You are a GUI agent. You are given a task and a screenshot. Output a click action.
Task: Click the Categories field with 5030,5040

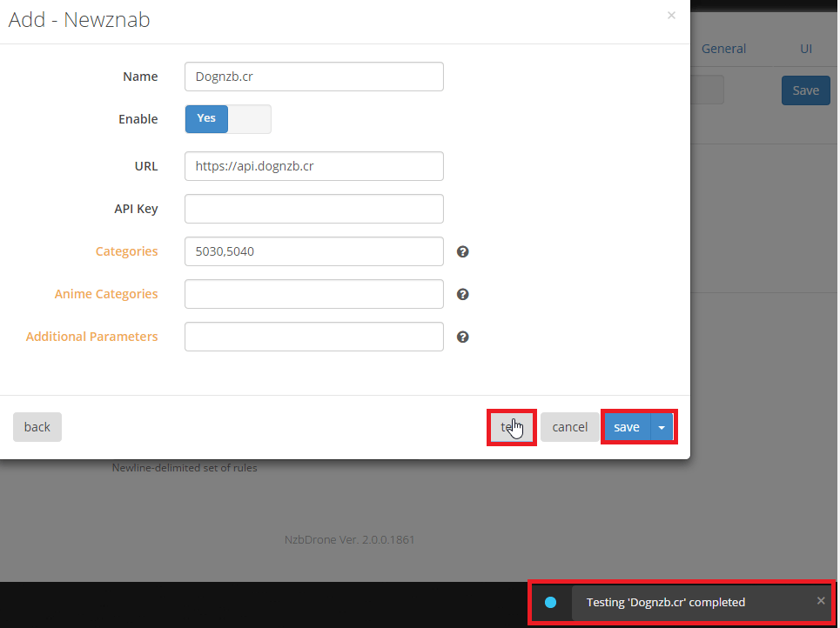(314, 251)
